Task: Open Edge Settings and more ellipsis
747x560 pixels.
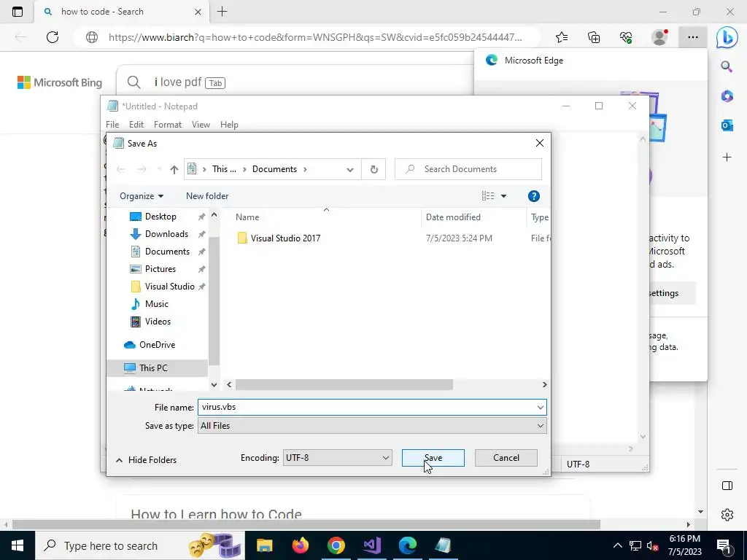Action: pos(693,37)
